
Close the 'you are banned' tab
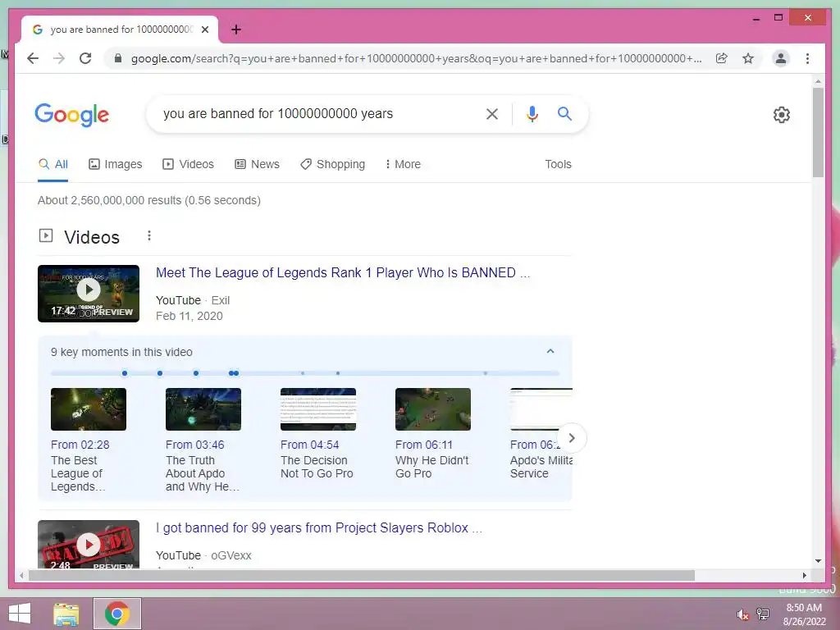point(204,30)
